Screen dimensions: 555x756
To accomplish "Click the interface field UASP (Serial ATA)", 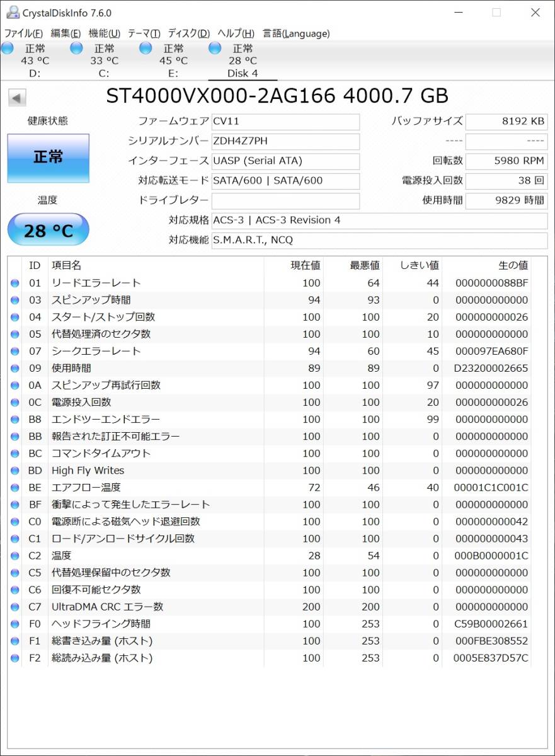I will [285, 161].
